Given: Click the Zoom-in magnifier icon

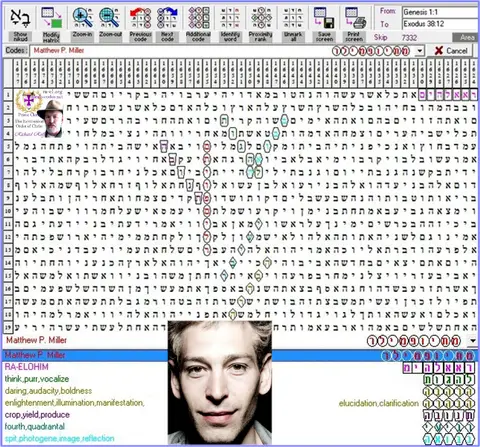Looking at the screenshot, I should [82, 18].
